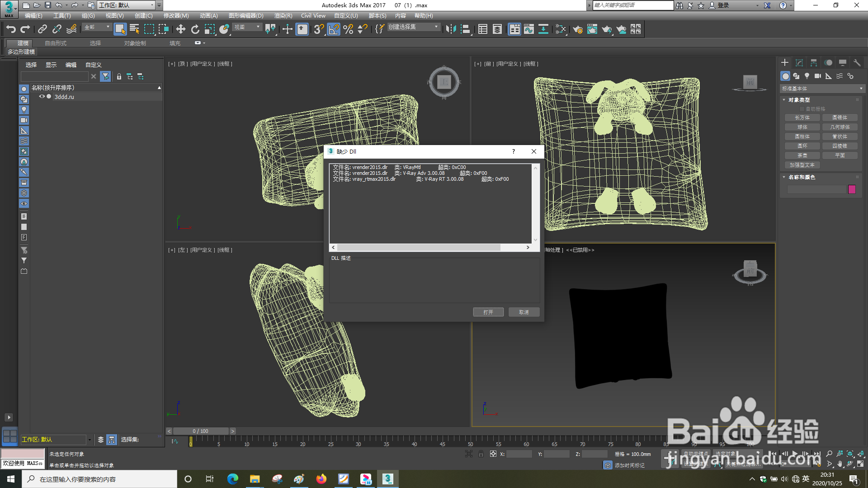Image resolution: width=868 pixels, height=488 pixels.
Task: Toggle the Angle Snap icon
Action: pyautogui.click(x=334, y=29)
